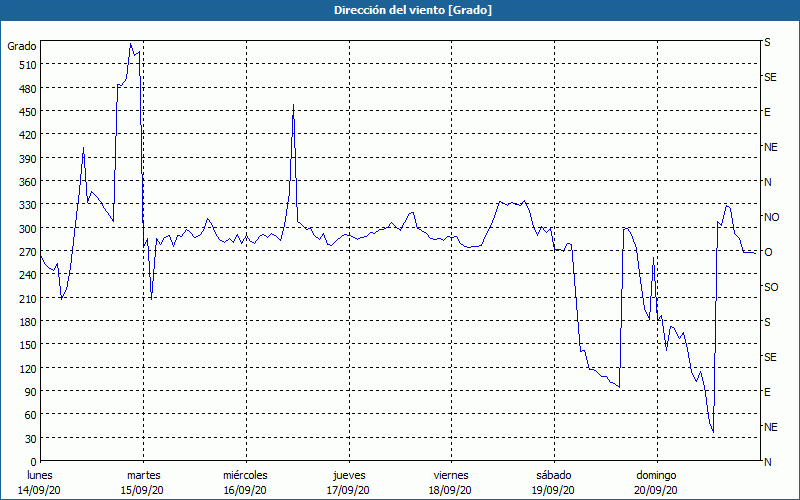This screenshot has height=500, width=800.
Task: Click the highest peak of the blue wind curve
Action: coord(131,44)
